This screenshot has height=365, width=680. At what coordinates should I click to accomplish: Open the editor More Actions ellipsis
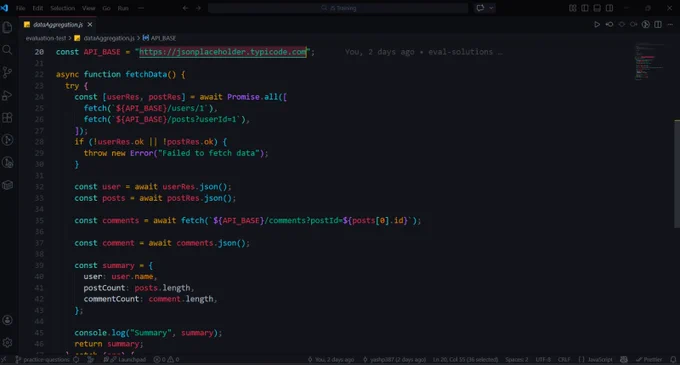click(x=670, y=24)
